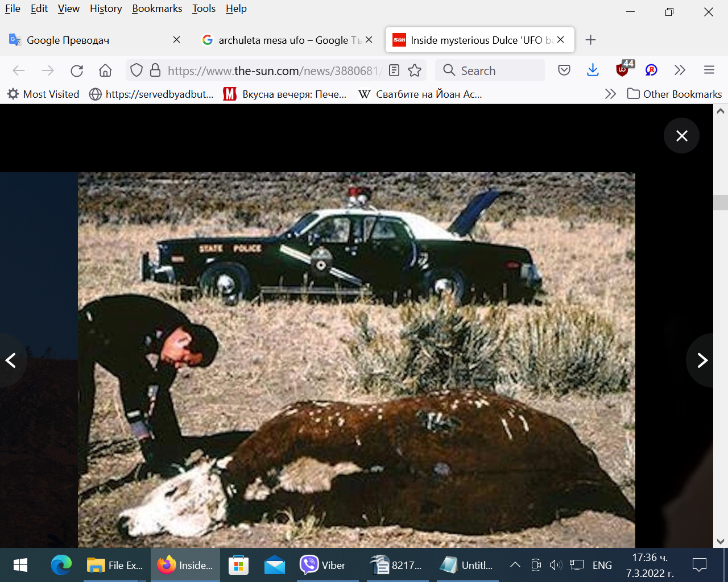Close the image gallery overlay
Screen dimensions: 728x582
click(681, 136)
